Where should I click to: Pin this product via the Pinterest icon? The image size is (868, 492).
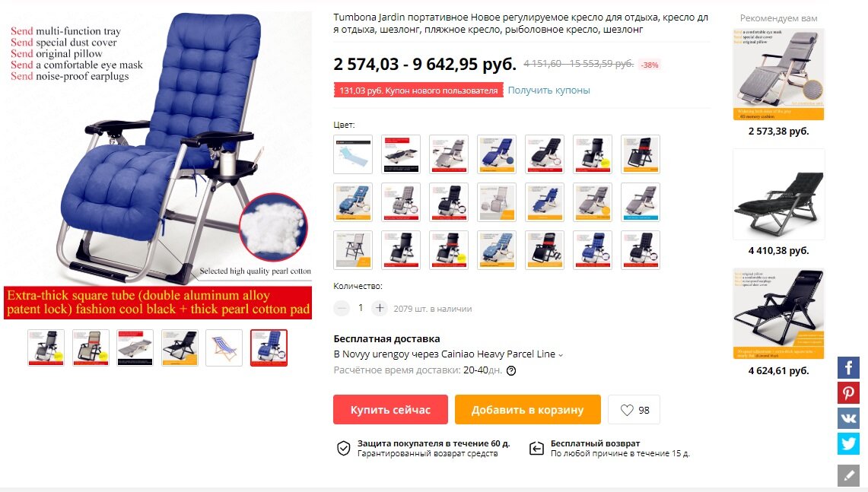pos(848,393)
